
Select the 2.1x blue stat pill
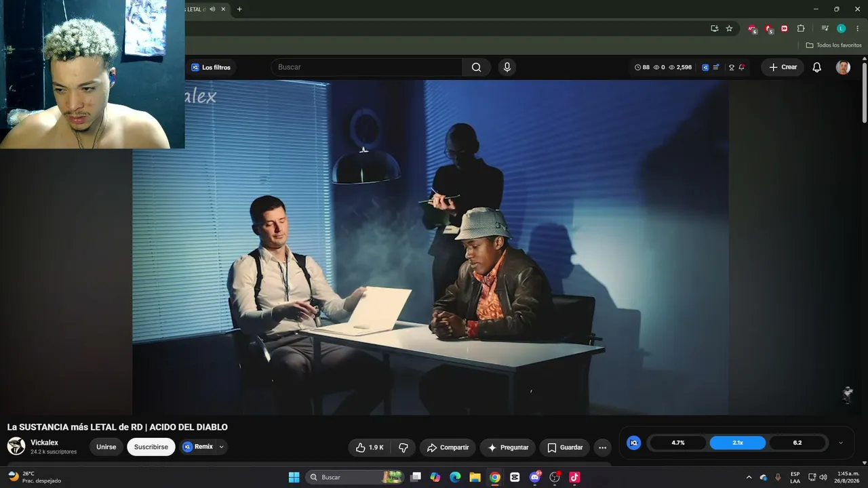[x=738, y=443]
